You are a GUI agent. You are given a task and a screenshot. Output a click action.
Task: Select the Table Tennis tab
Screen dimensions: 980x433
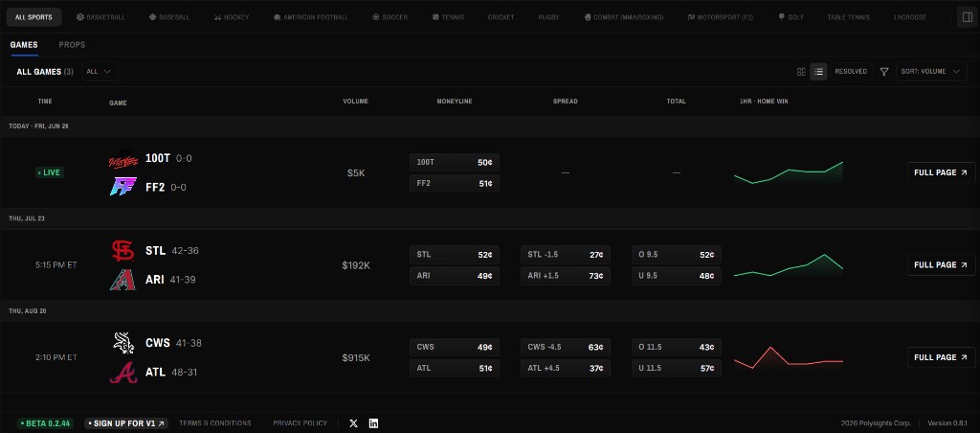coord(848,17)
